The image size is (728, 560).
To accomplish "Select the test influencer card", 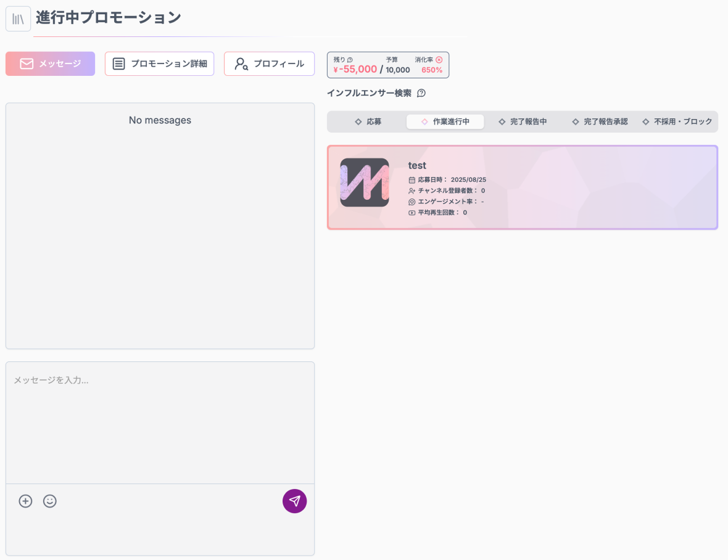I will pos(555,187).
